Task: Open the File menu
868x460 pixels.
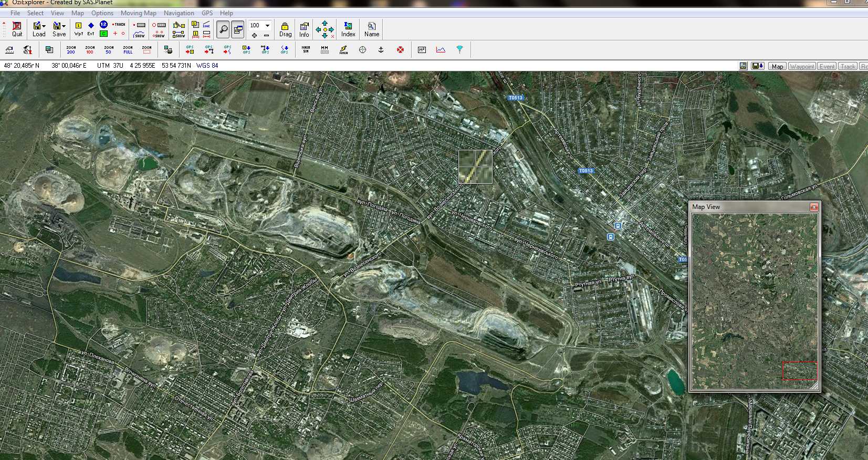Action: (15, 13)
